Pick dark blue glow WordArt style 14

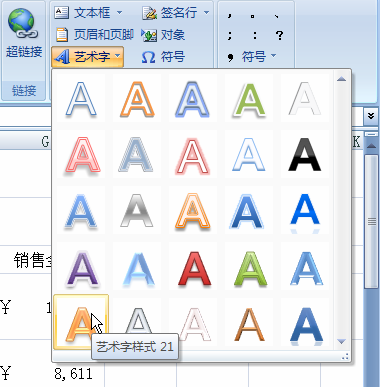(249, 211)
